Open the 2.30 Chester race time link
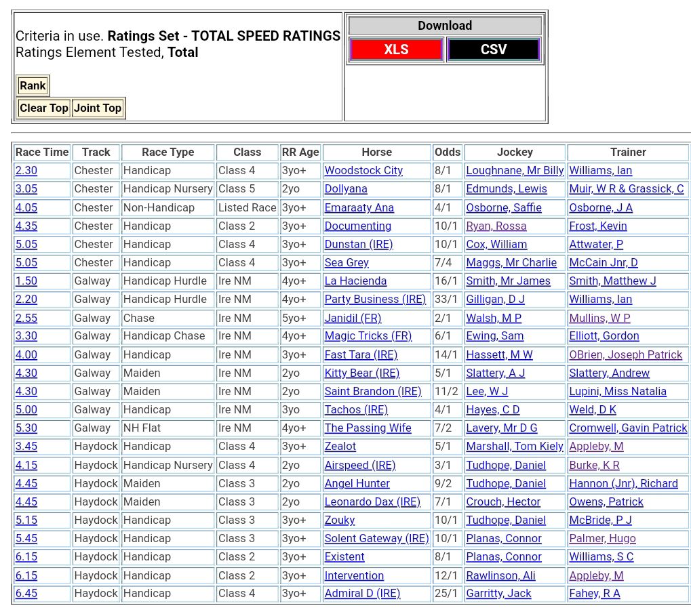Image resolution: width=691 pixels, height=616 pixels. [26, 171]
